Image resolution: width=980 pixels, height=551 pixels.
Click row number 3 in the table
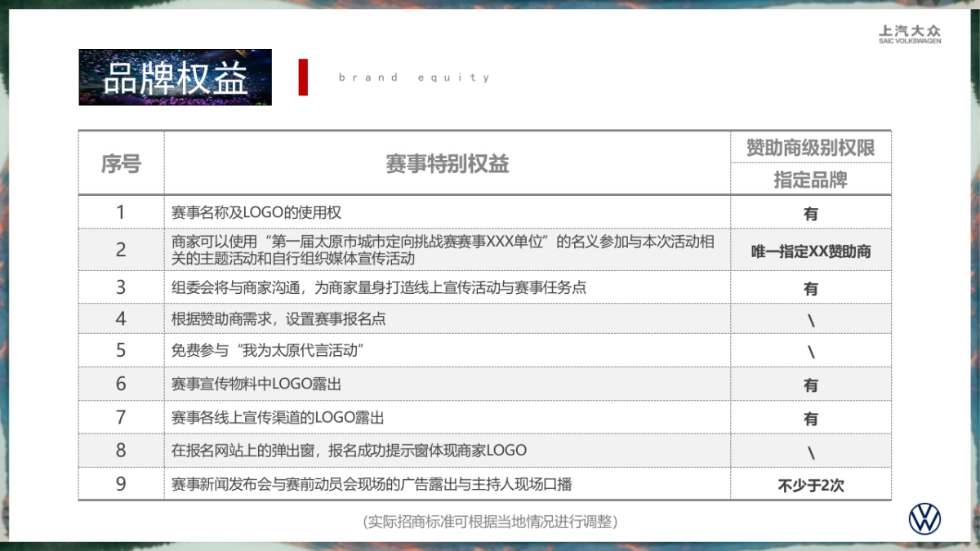point(121,287)
